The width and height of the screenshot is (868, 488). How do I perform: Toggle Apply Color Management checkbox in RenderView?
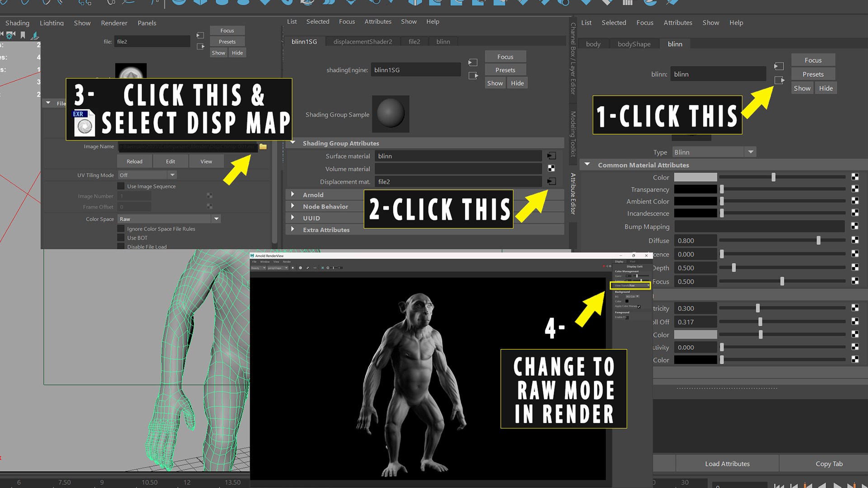coord(639,306)
